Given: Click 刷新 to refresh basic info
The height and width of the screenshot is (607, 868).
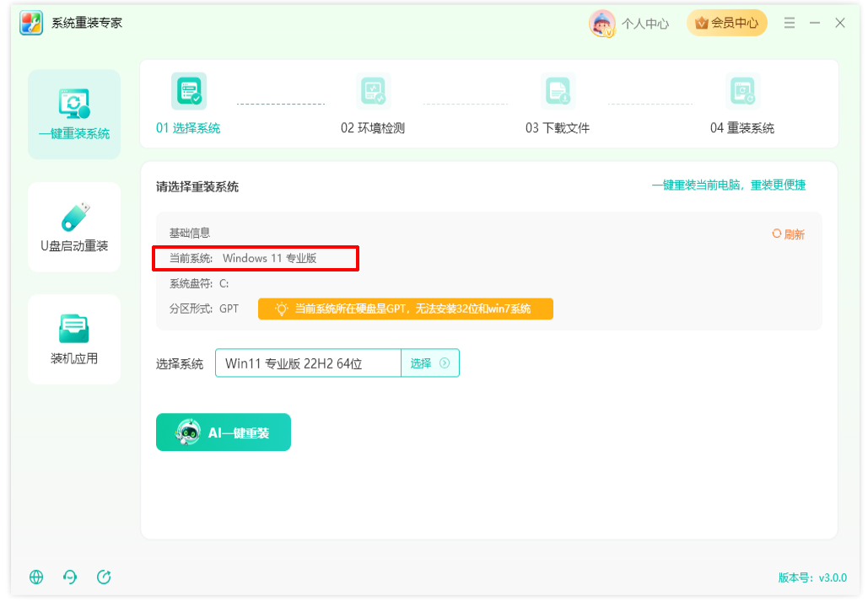Looking at the screenshot, I should click(x=788, y=234).
